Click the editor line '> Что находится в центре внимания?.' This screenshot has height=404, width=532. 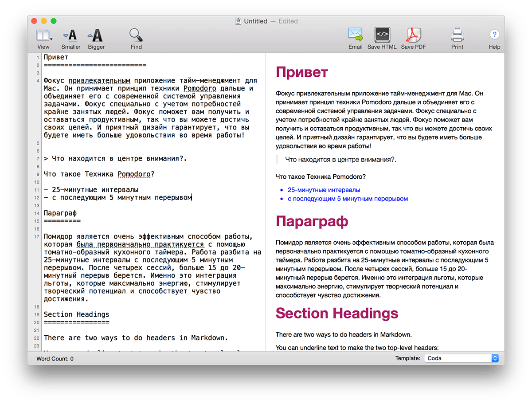[115, 158]
